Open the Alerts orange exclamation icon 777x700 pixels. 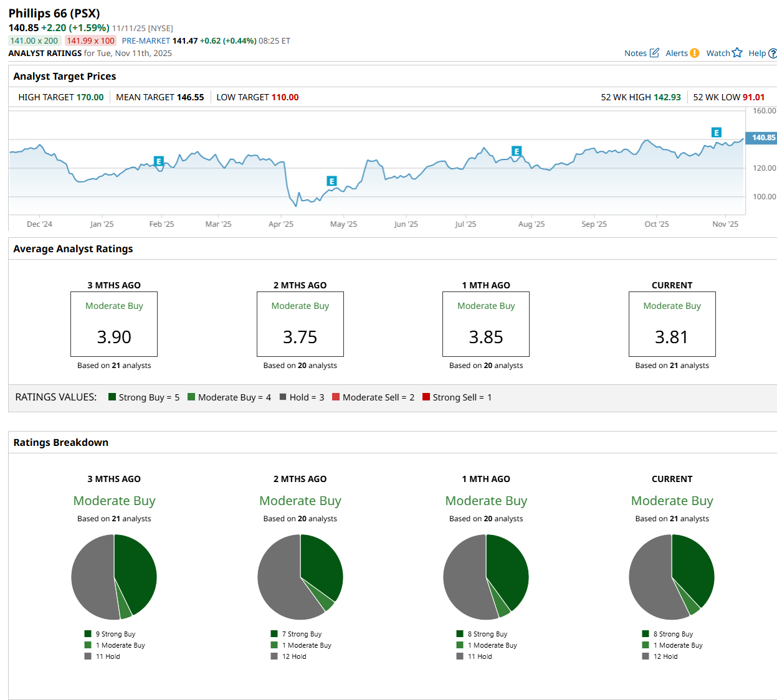[694, 53]
